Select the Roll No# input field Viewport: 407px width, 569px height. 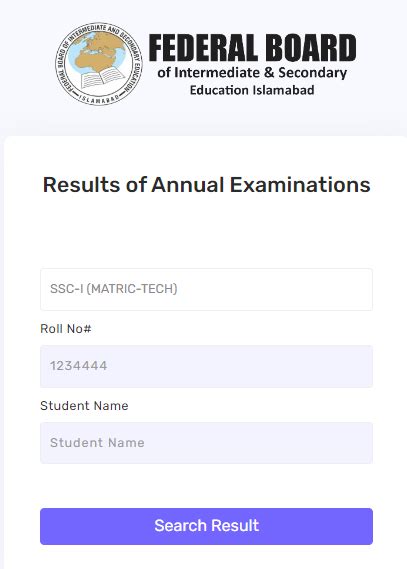pos(206,366)
